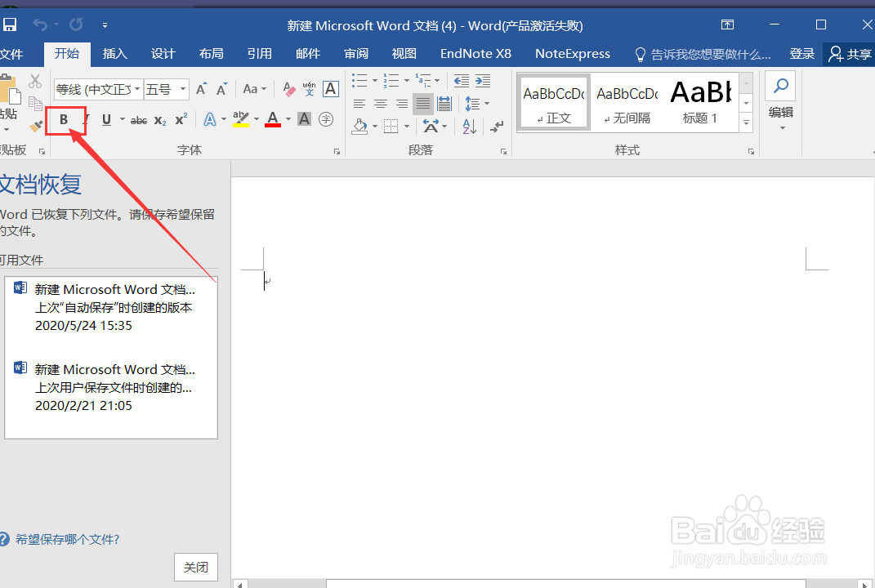Toggle superscript x² formatting
875x588 pixels.
point(181,119)
